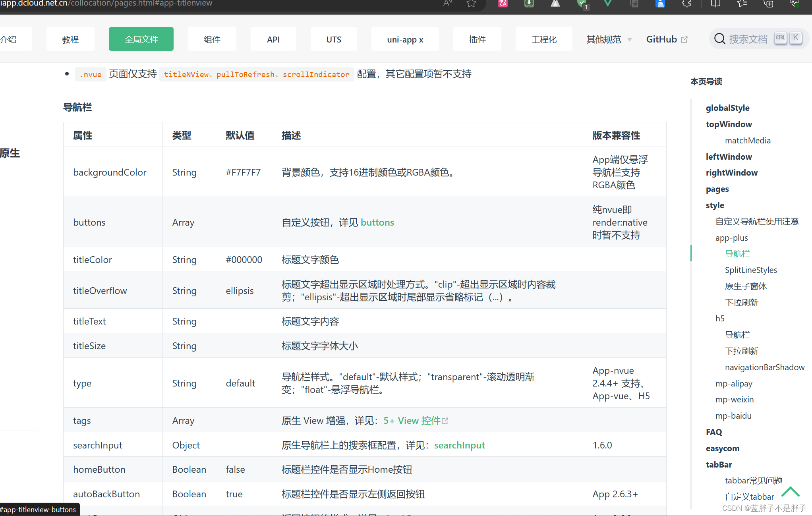Open navigationBarShadow in outline

click(765, 367)
